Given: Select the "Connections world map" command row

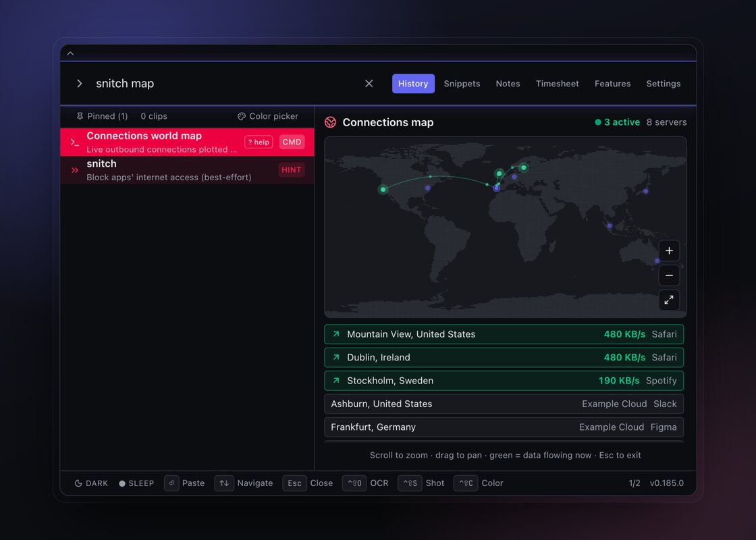Looking at the screenshot, I should [x=187, y=142].
